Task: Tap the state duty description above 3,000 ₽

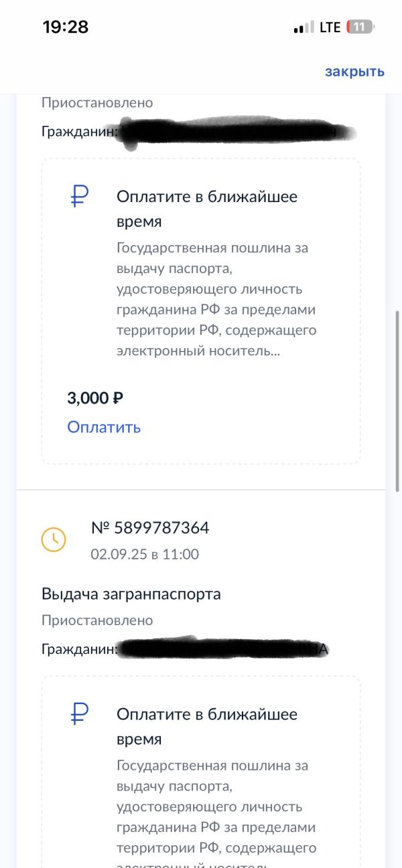Action: pos(216,299)
